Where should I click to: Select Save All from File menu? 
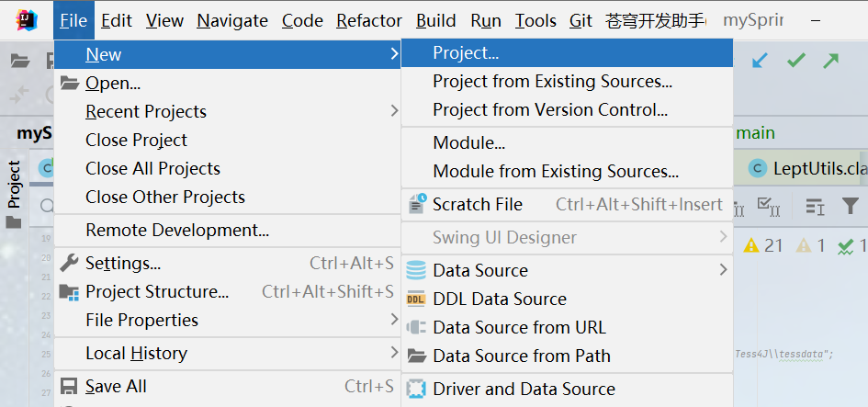pos(116,386)
